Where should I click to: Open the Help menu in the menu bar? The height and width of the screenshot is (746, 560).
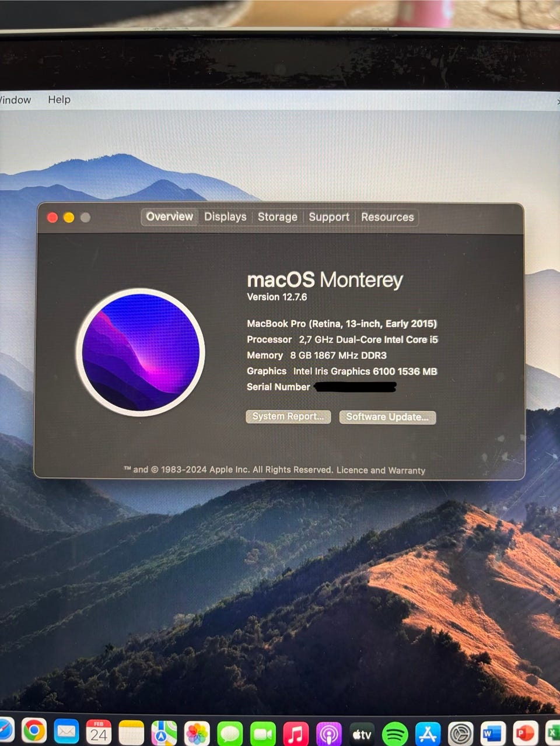pos(59,100)
